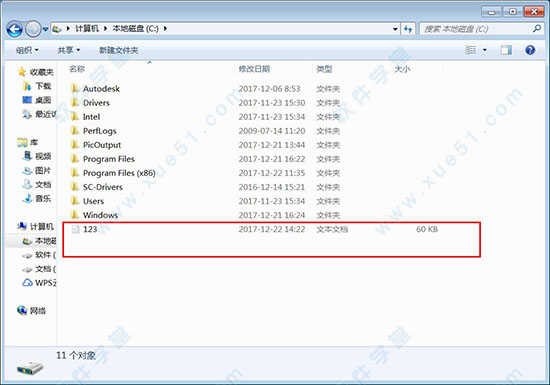Select the local disk item in sidebar
550x385 pixels.
(46, 241)
